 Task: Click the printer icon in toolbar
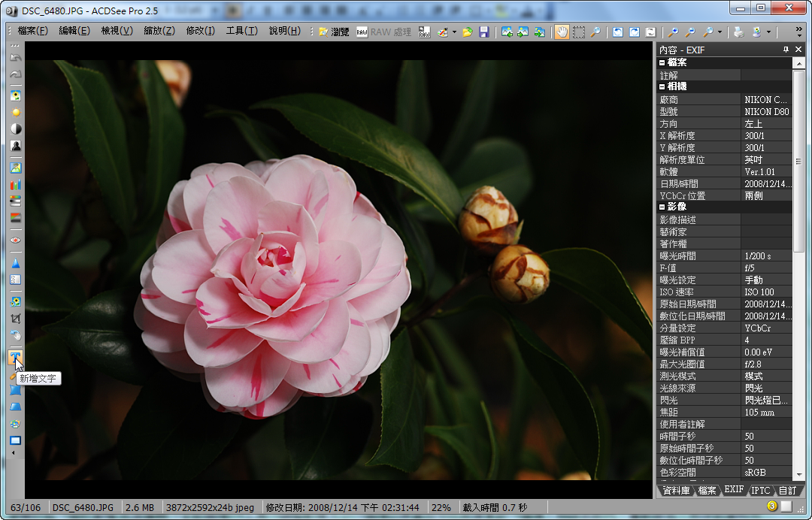click(738, 32)
